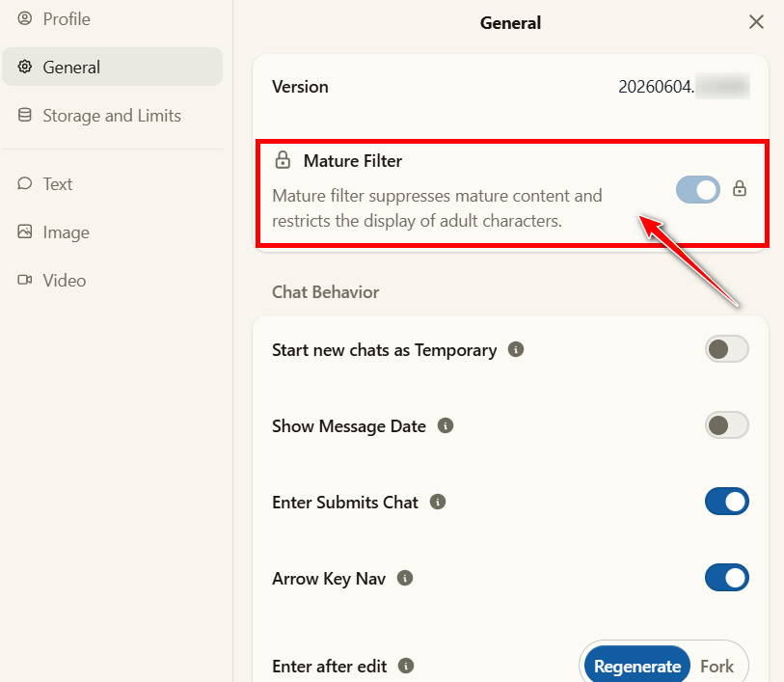Click the Profile person icon

pyautogui.click(x=24, y=18)
